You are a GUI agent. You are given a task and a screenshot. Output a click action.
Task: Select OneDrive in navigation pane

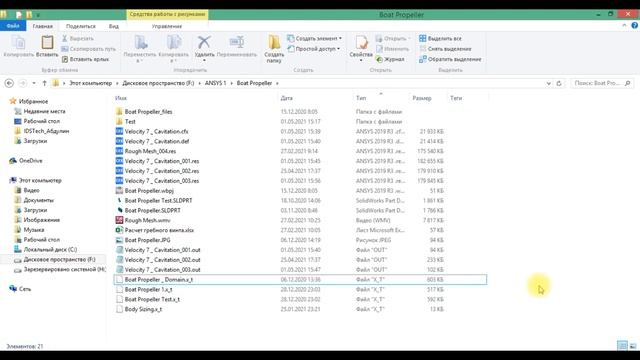click(31, 161)
